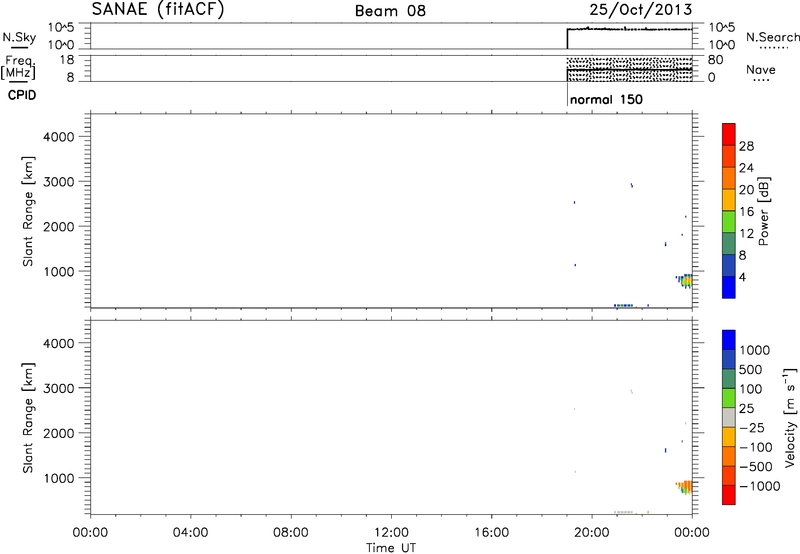Click the 4000 tick label on the power panel's range axis
The image size is (800, 554).
pos(58,137)
